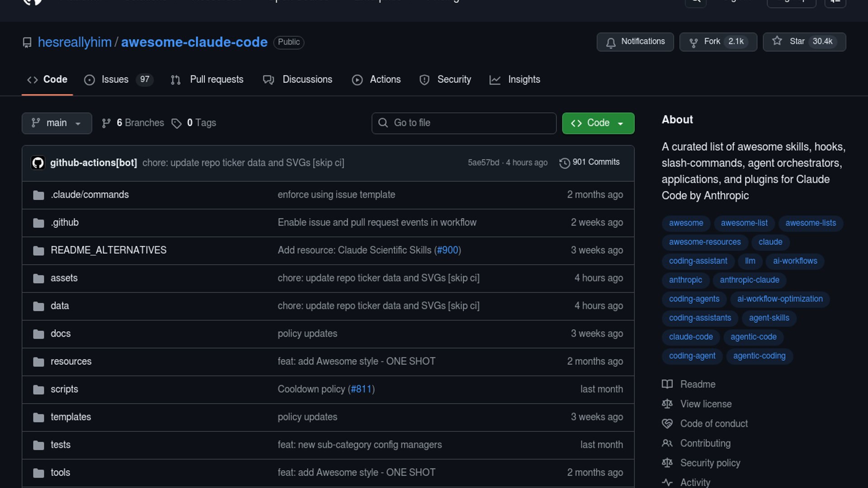This screenshot has width=868, height=488.
Task: Open commit history via clock icon
Action: [x=564, y=163]
